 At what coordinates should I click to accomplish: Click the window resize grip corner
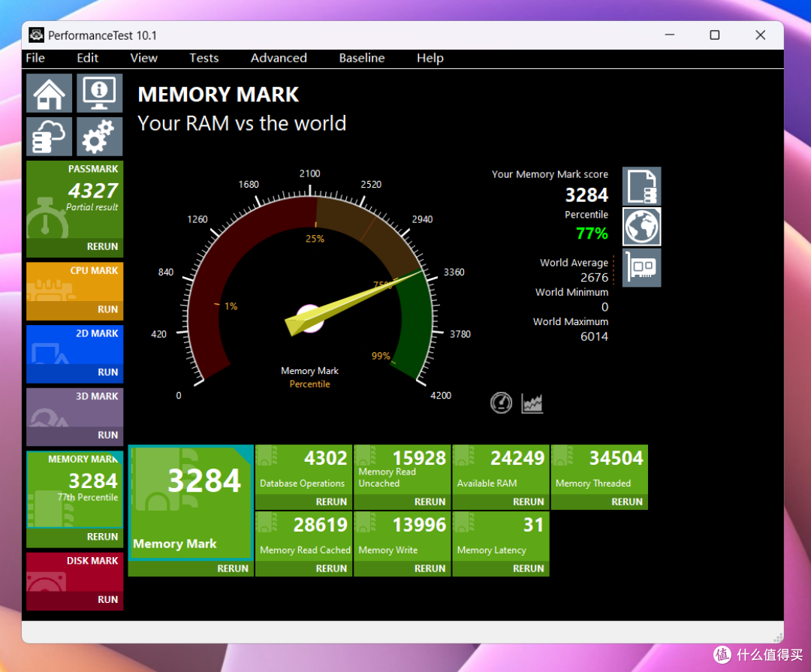777,637
